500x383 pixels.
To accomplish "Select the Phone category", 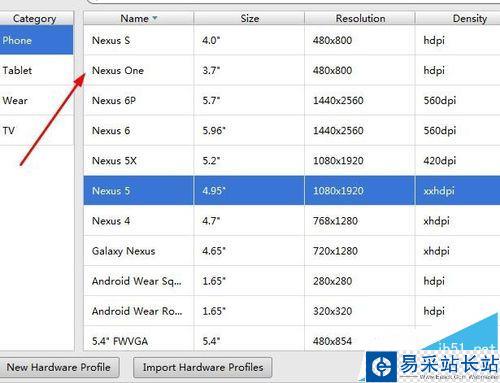I will click(36, 40).
